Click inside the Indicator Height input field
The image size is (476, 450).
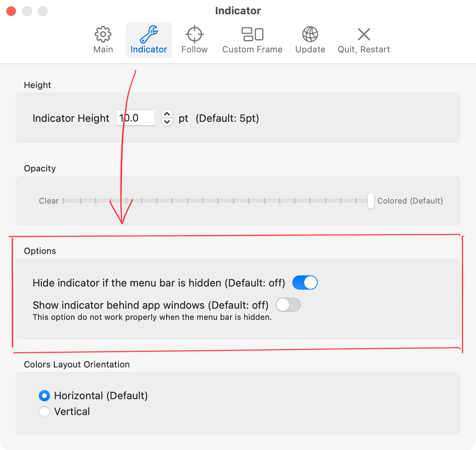[x=135, y=118]
